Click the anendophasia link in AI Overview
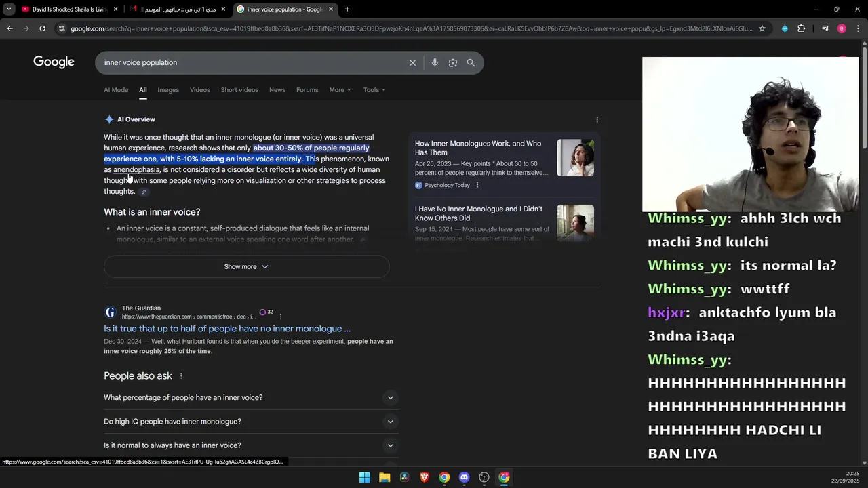The height and width of the screenshot is (488, 868). click(136, 169)
